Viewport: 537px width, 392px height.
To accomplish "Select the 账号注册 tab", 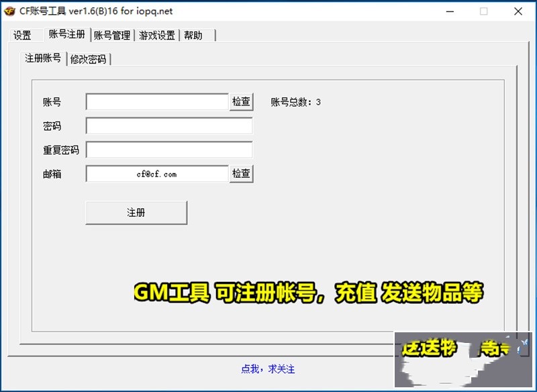I will point(67,34).
